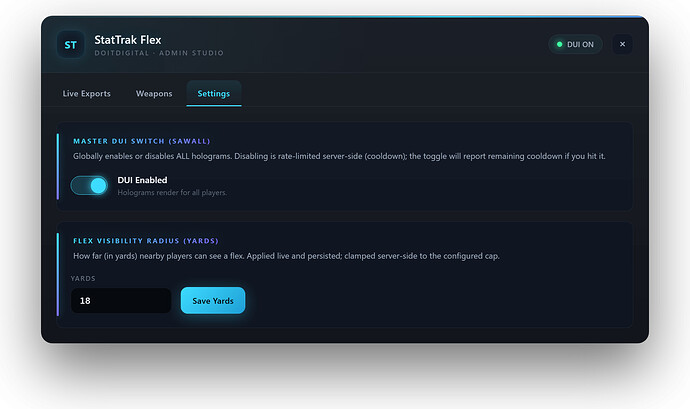Click the DUI ON status badge
This screenshot has width=690, height=409.
(x=575, y=44)
